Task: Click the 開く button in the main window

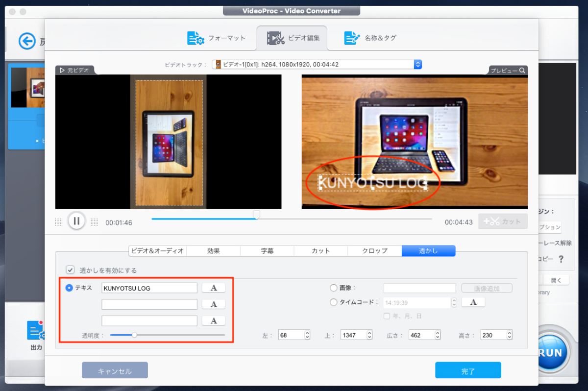Action: (556, 280)
